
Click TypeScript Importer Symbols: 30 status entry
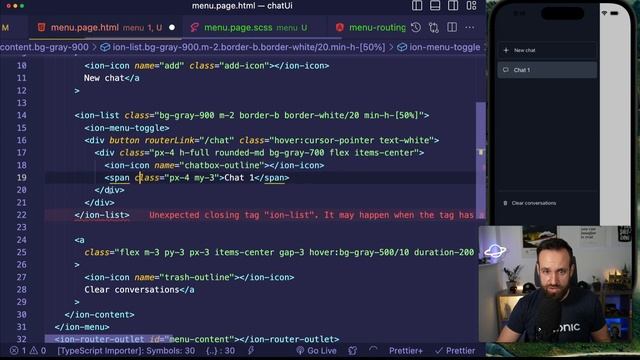tap(126, 351)
